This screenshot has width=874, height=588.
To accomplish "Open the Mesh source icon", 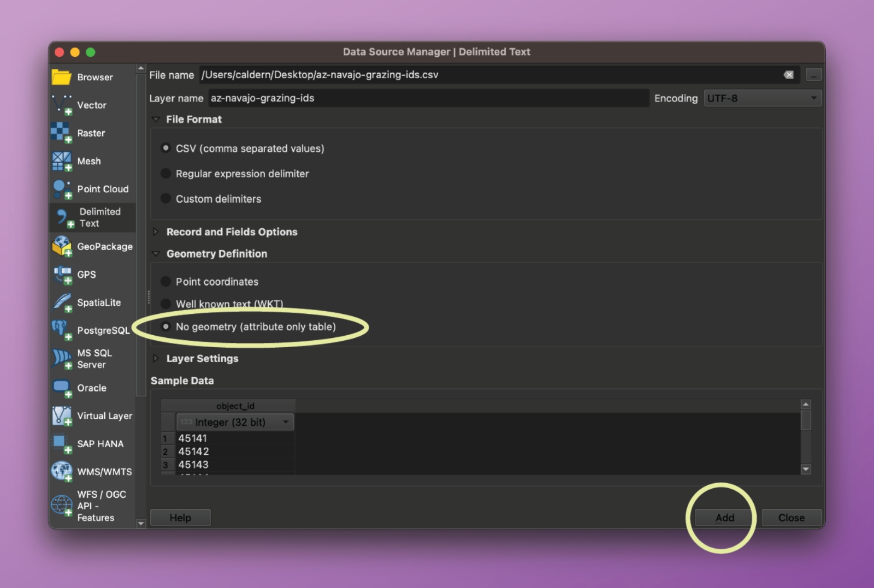I will click(x=61, y=161).
